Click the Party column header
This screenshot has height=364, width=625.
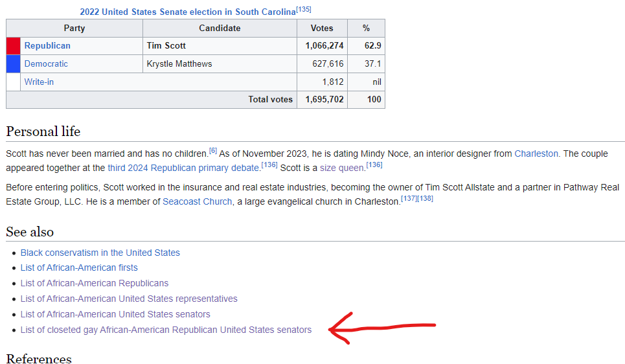[74, 28]
